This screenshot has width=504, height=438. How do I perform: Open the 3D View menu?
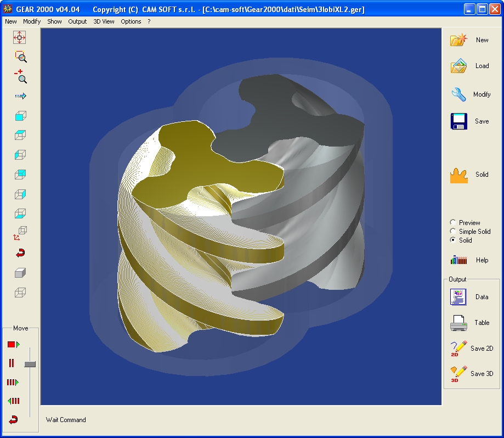click(x=104, y=21)
